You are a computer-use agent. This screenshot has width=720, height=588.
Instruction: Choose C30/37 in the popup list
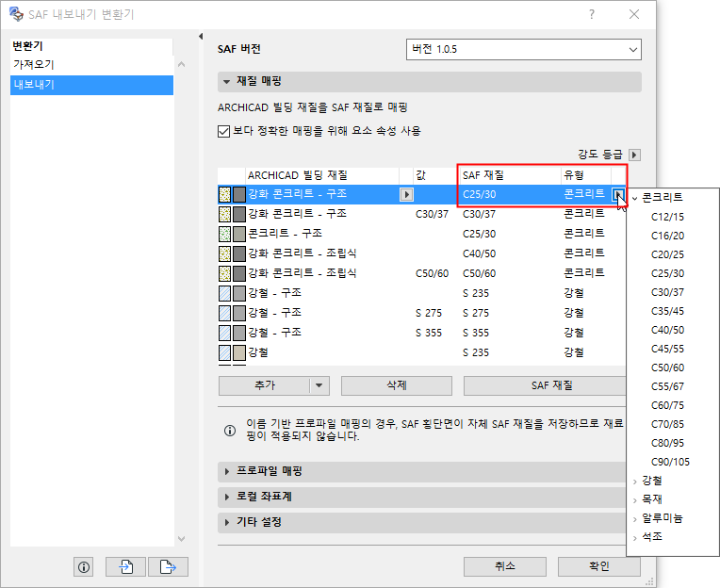click(667, 292)
